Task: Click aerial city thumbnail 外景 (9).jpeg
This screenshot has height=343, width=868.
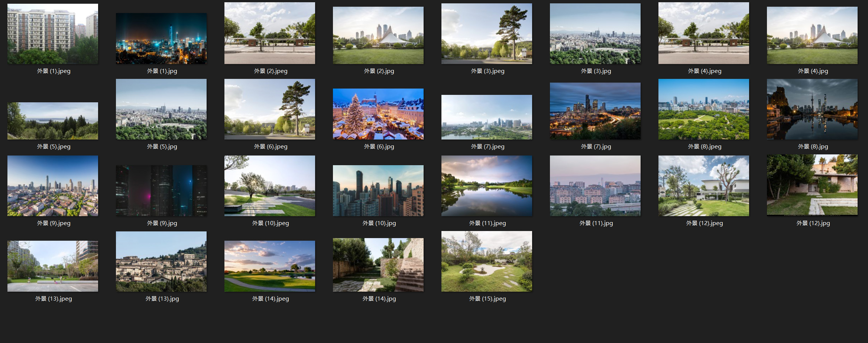Action: 53,186
